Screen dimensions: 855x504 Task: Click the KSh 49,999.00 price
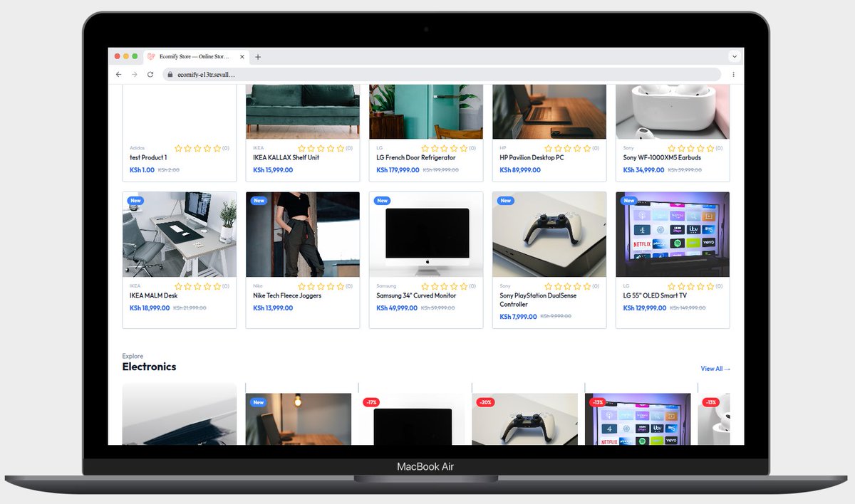396,308
